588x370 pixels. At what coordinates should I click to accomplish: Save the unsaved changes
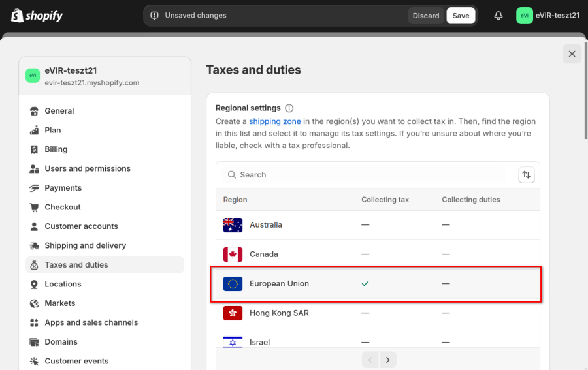(461, 16)
